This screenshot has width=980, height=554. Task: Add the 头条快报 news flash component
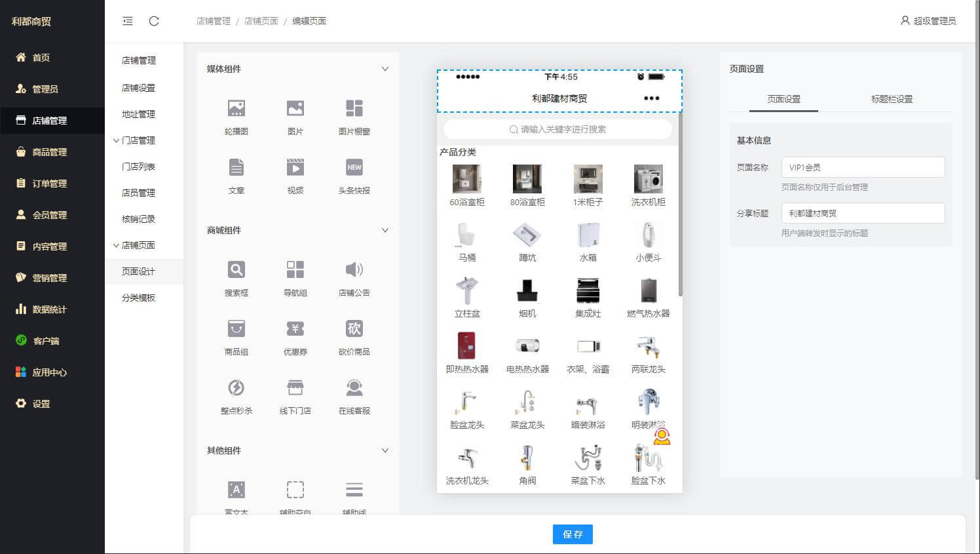coord(354,176)
